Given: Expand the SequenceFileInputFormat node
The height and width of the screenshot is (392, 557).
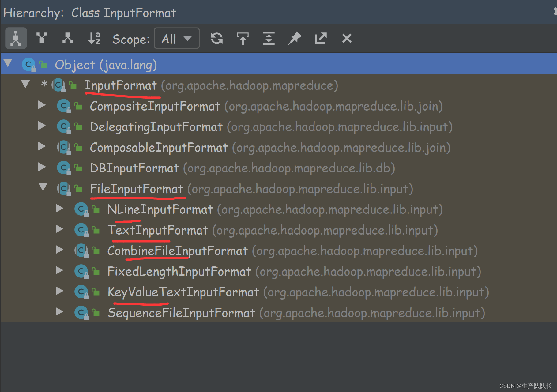Looking at the screenshot, I should 59,312.
